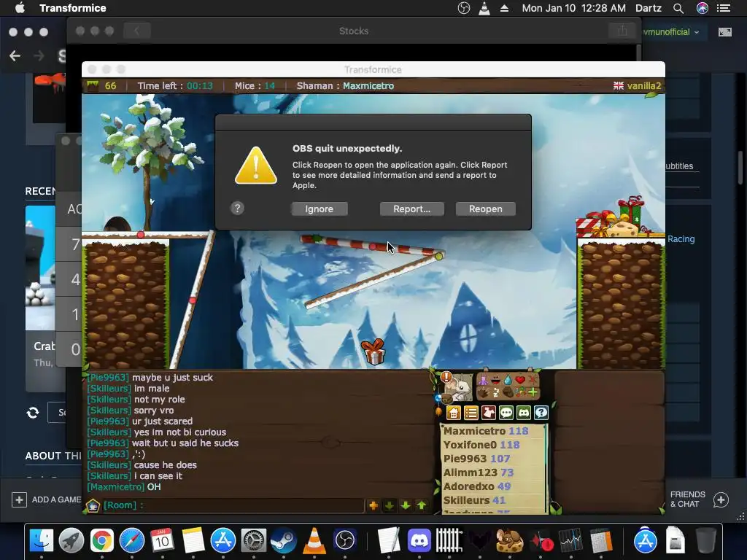Open Finder from the Dock

(42, 540)
